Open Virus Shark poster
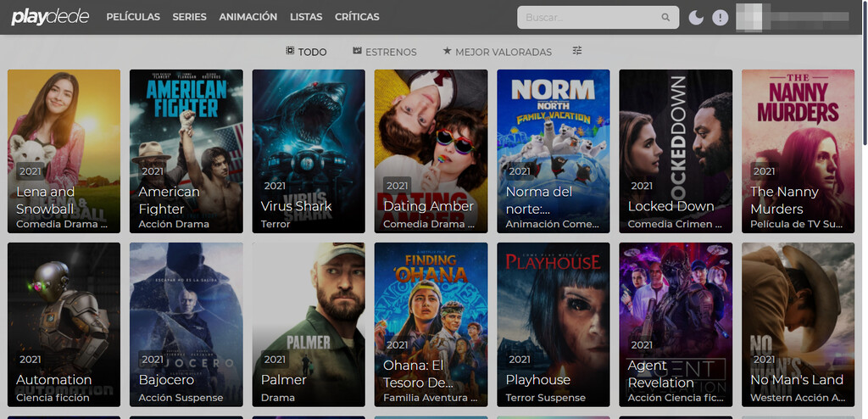The width and height of the screenshot is (868, 419). click(309, 151)
